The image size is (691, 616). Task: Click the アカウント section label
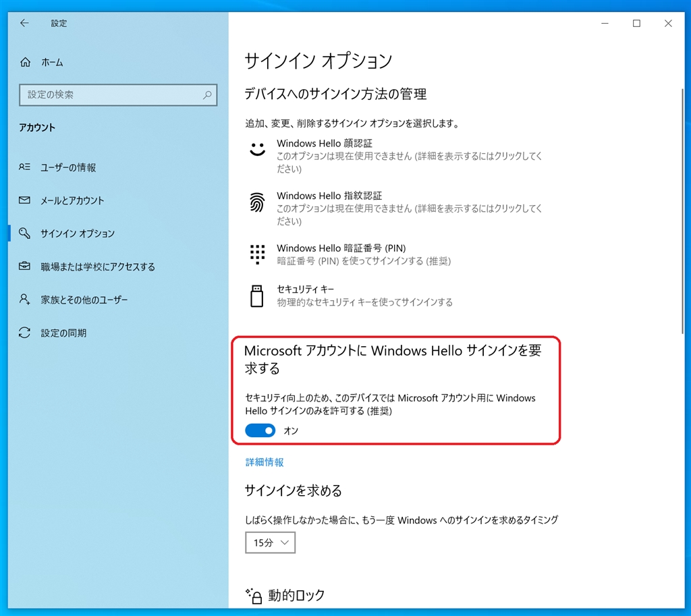point(37,128)
